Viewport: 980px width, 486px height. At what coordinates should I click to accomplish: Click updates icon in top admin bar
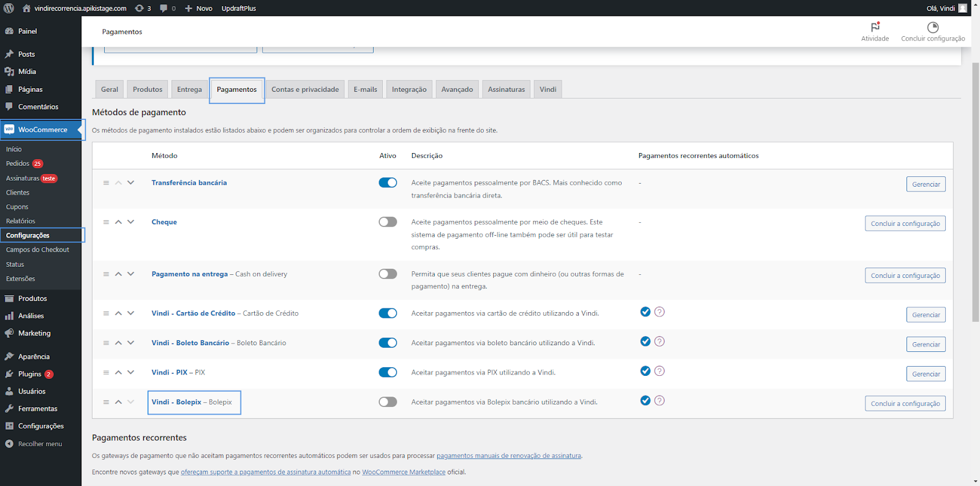pos(140,8)
